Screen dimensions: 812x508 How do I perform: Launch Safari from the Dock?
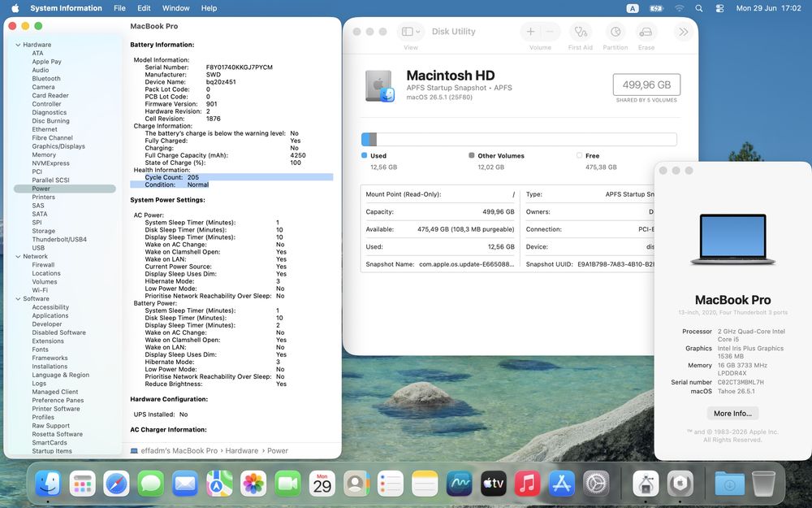point(116,484)
